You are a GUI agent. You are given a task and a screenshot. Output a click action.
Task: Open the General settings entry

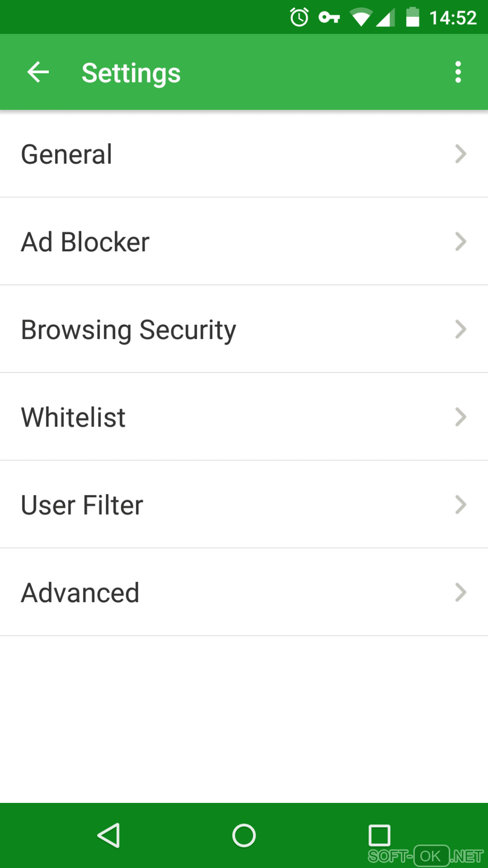(67, 154)
